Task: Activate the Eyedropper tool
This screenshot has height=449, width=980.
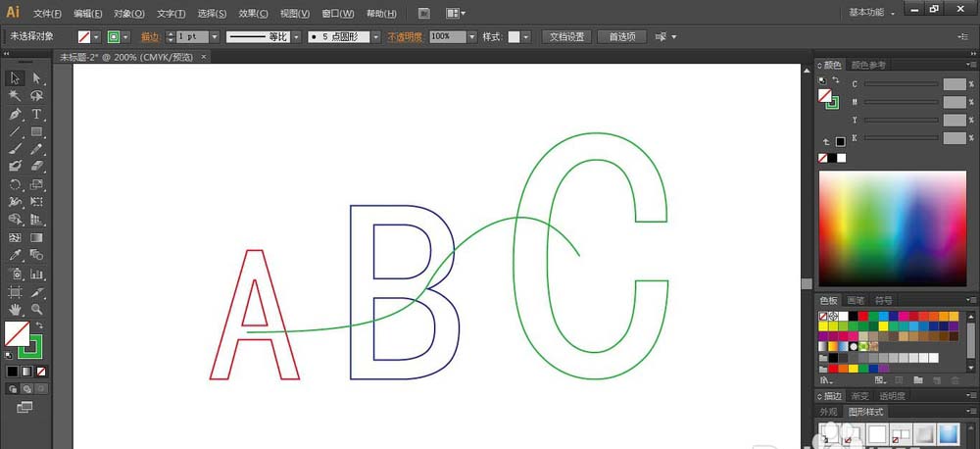Action: (15, 255)
